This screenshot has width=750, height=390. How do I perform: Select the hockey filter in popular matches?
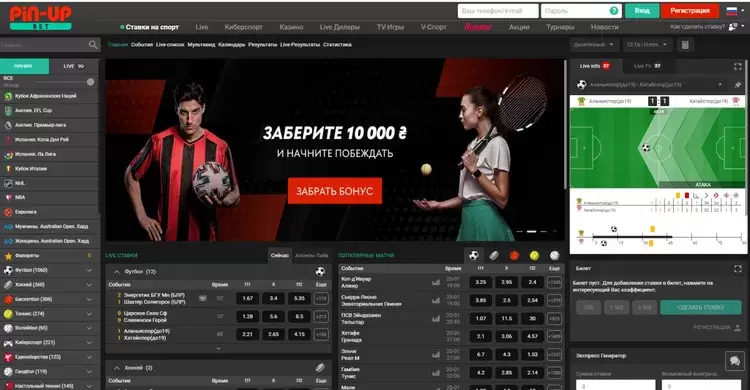(x=494, y=256)
